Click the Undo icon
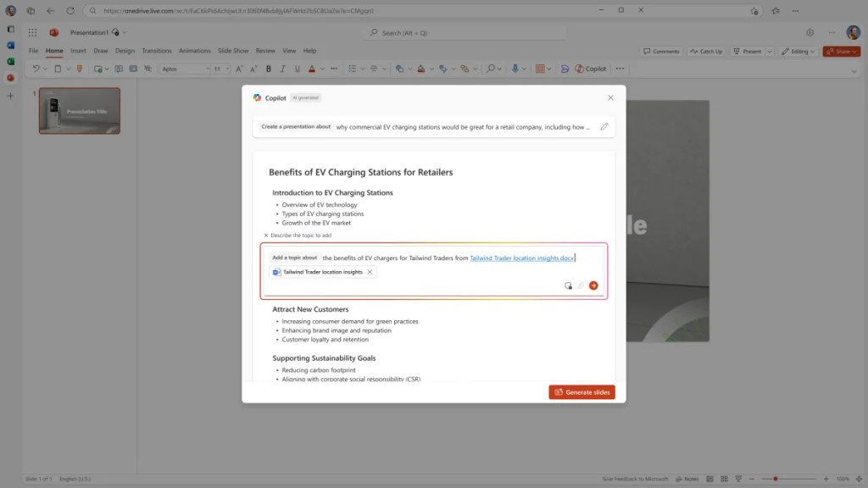The height and width of the screenshot is (488, 868). point(36,69)
